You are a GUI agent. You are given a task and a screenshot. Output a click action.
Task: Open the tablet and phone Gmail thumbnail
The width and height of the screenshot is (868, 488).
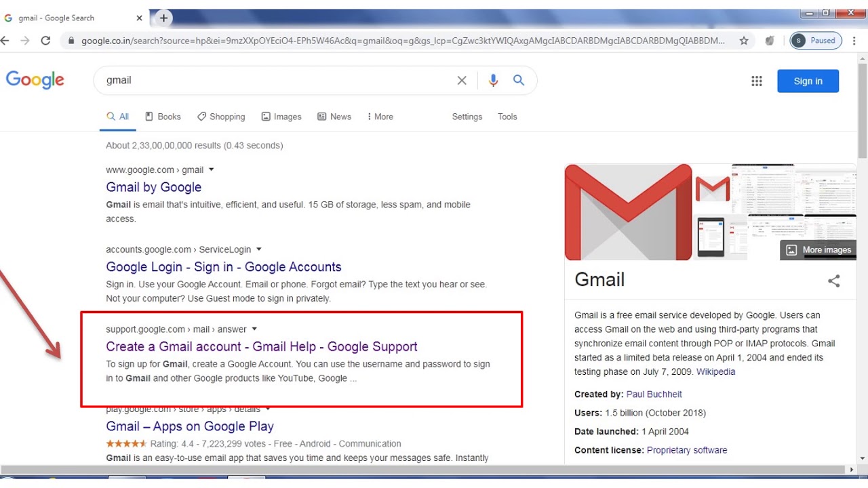[x=720, y=237]
